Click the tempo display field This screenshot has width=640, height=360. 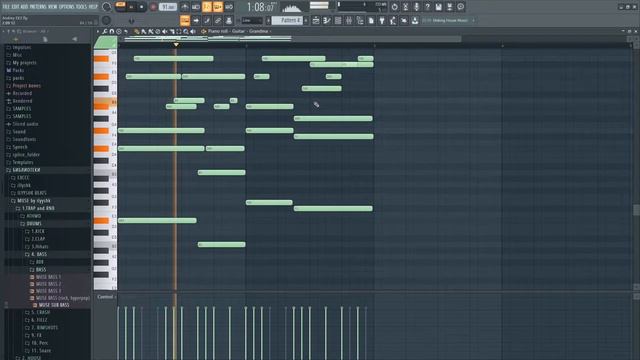[x=168, y=7]
